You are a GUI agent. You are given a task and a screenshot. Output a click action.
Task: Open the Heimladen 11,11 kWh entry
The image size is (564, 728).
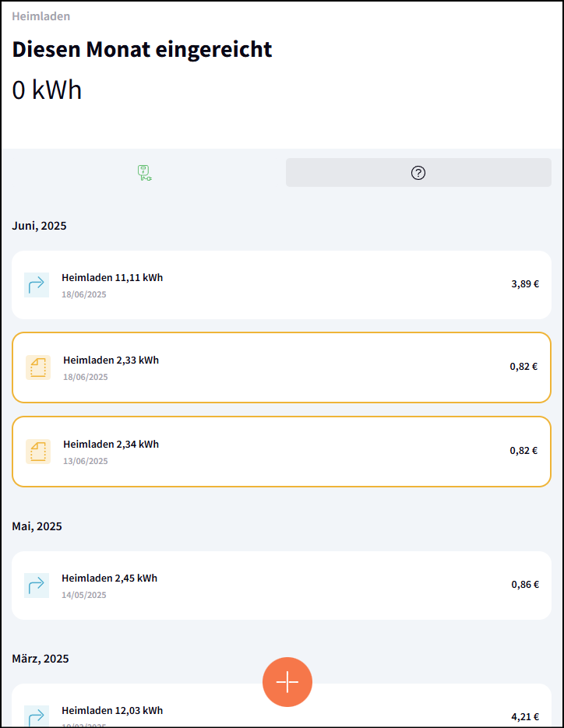click(112, 278)
